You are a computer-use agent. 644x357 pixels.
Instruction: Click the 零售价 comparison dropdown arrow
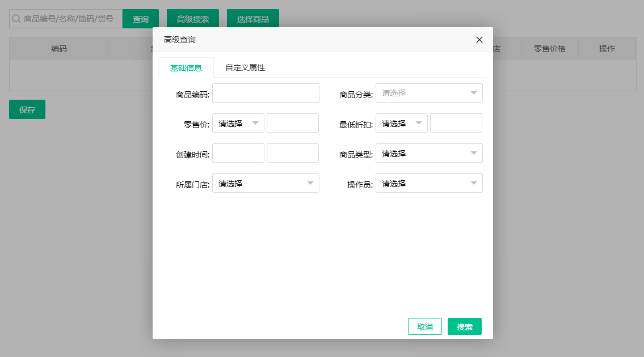pyautogui.click(x=255, y=123)
